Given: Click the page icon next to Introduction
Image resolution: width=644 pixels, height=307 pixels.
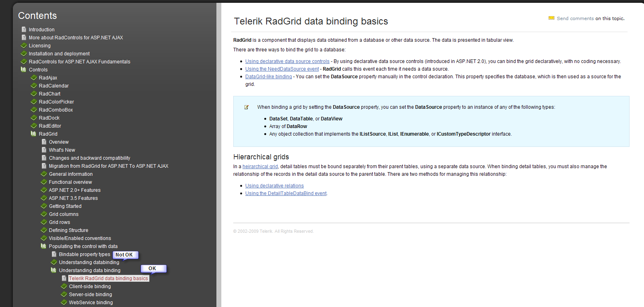Looking at the screenshot, I should tap(24, 29).
